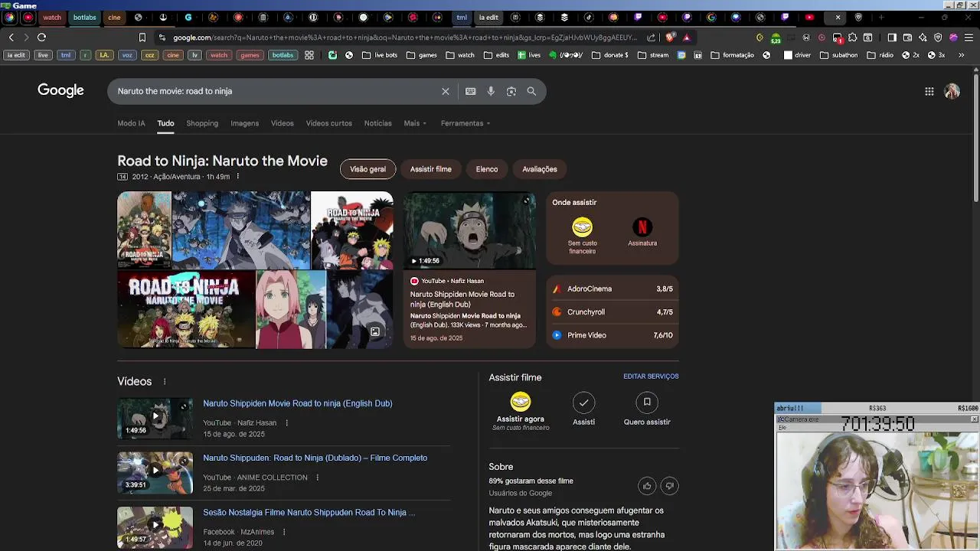Open options for MzAnimes Facebook video result

click(284, 532)
